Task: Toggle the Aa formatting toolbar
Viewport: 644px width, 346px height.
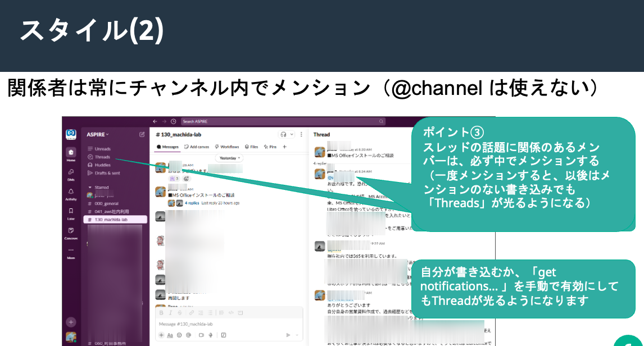Action: coord(170,335)
